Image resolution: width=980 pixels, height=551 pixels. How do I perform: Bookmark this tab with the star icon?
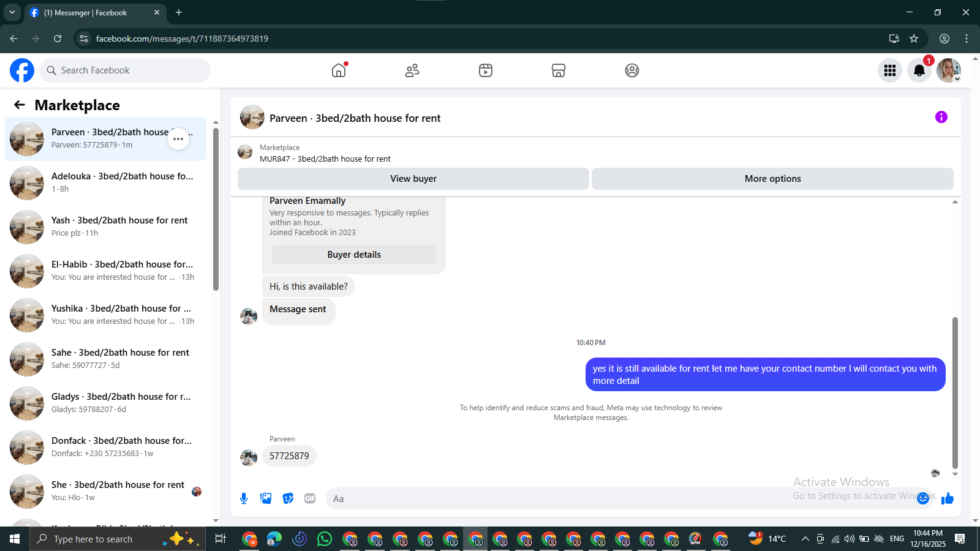(x=914, y=39)
